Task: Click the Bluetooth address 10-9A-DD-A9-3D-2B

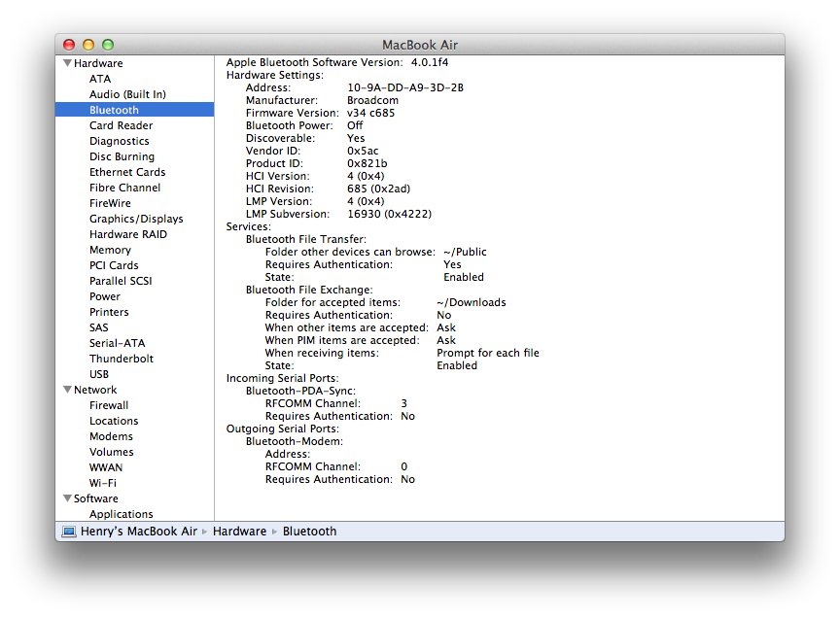Action: tap(405, 87)
